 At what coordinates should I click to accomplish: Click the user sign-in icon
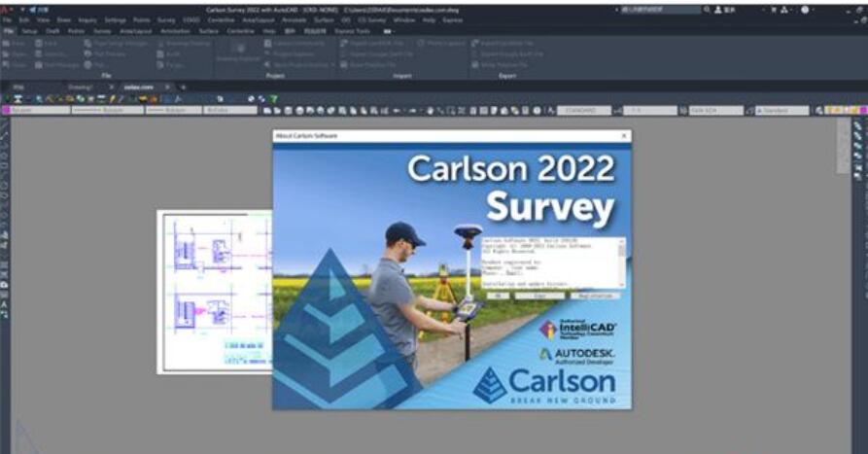(718, 10)
